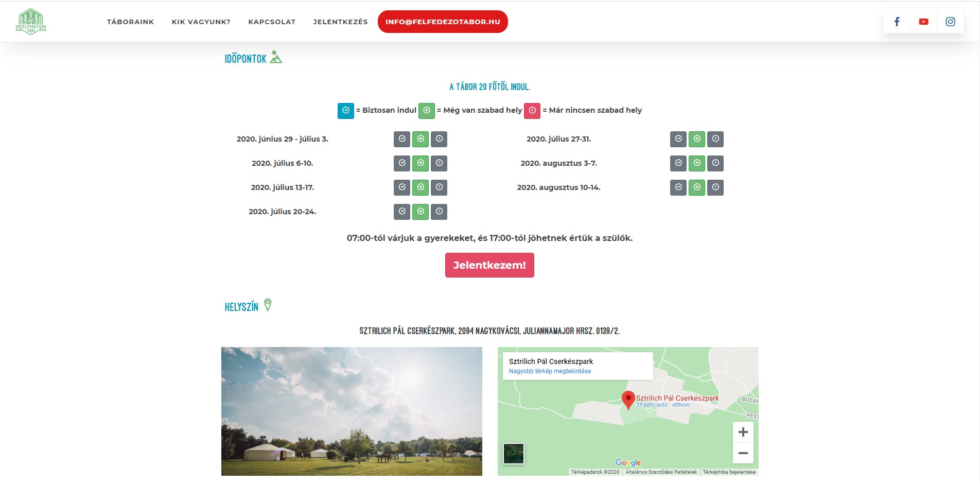Switch map to satellite view thumbnail
This screenshot has width=980, height=484.
513,454
